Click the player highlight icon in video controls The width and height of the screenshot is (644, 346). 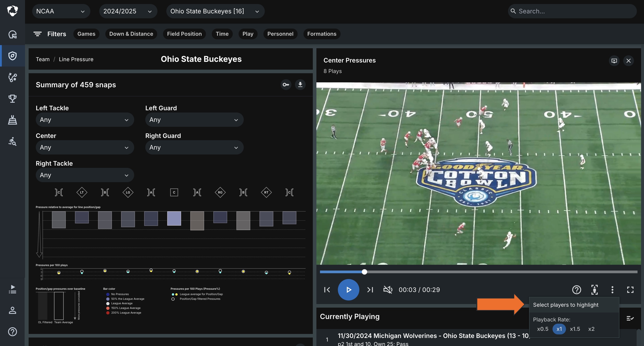tap(594, 290)
